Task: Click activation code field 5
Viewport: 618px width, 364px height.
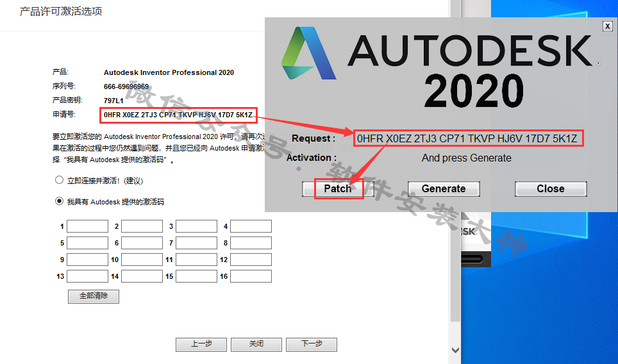Action: coord(87,243)
